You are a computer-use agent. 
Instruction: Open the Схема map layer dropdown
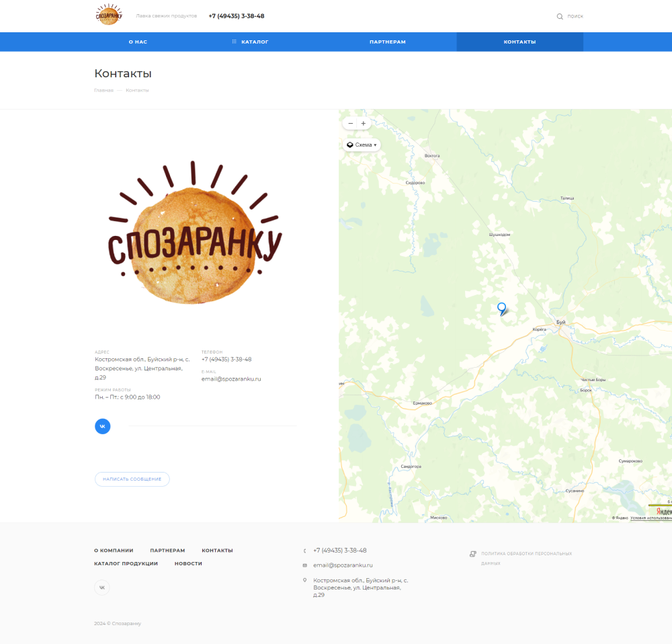(362, 145)
